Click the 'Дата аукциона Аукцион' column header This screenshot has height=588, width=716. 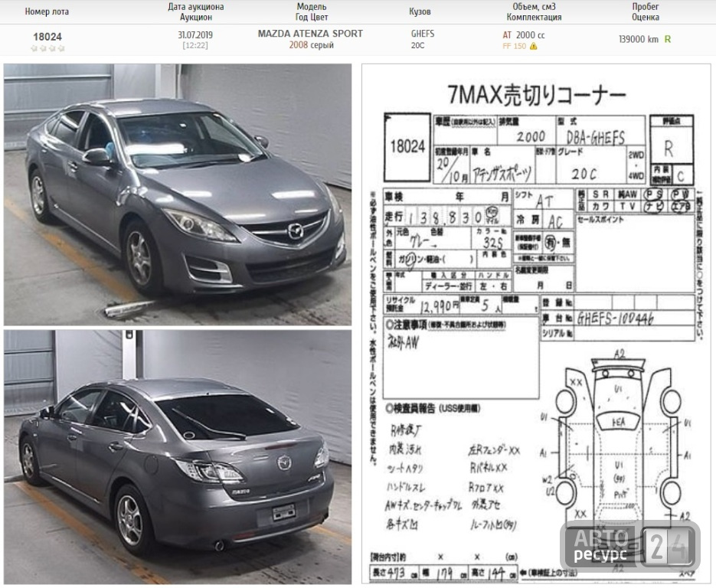click(x=195, y=12)
